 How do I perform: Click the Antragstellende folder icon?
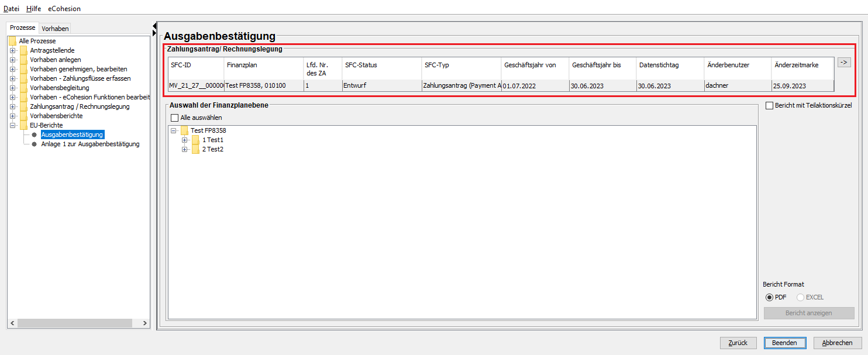[23, 50]
